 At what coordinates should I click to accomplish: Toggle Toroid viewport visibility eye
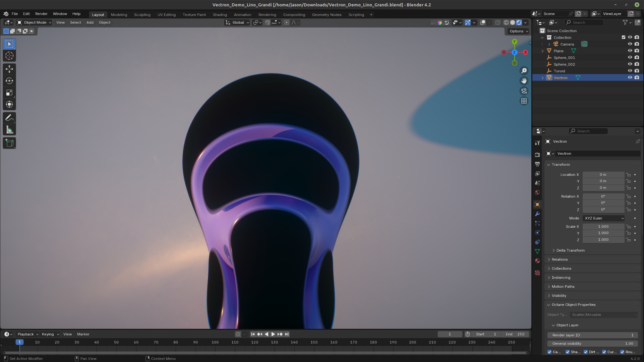[630, 71]
